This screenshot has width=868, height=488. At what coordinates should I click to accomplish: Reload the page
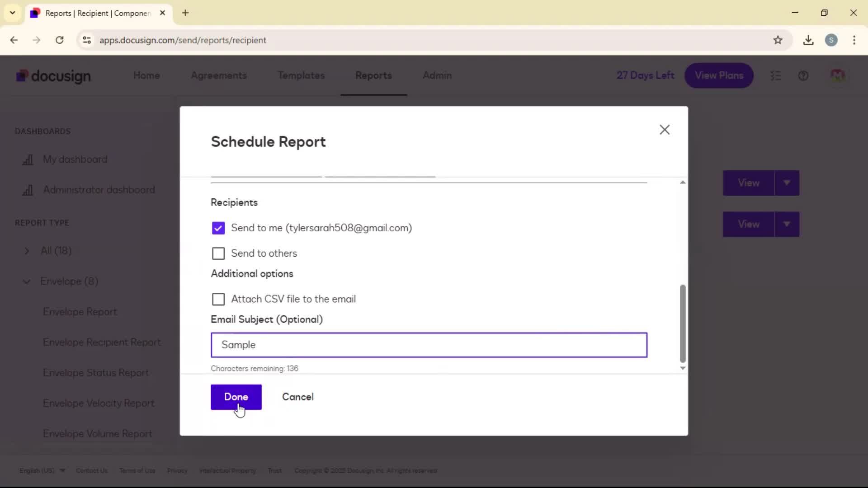point(59,40)
